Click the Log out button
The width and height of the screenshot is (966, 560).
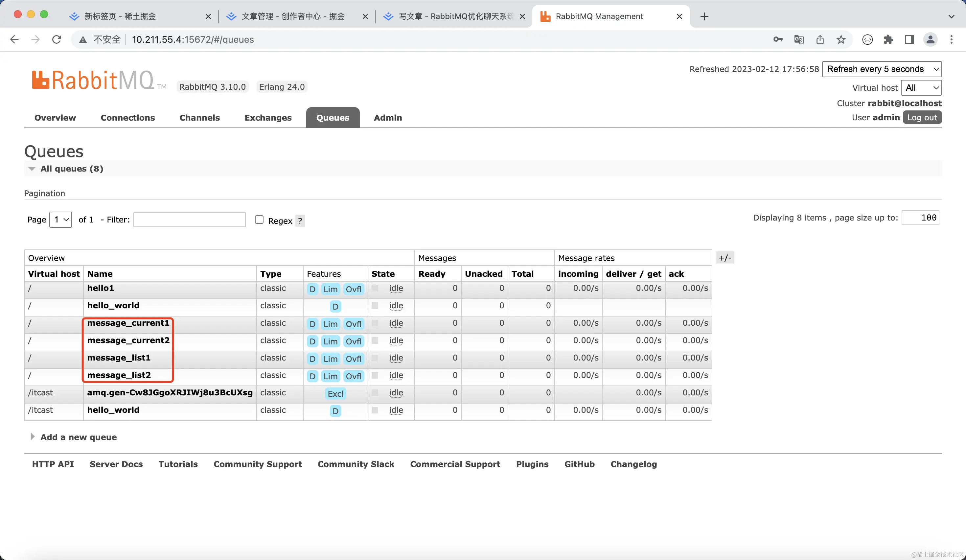922,117
